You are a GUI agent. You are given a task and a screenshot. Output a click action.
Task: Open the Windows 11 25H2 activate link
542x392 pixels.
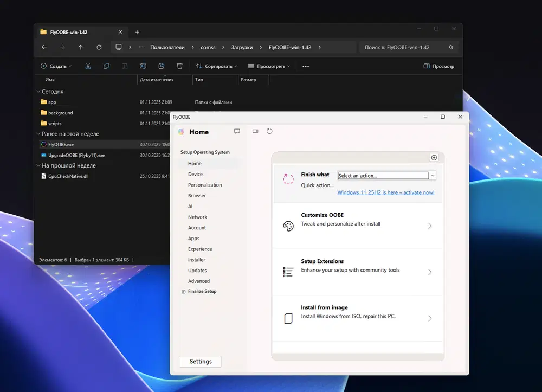pos(385,192)
